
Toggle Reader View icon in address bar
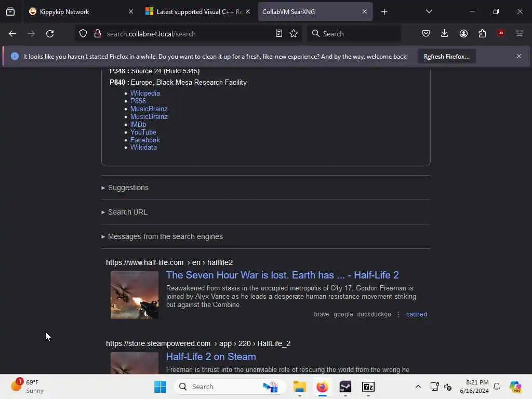point(279,33)
